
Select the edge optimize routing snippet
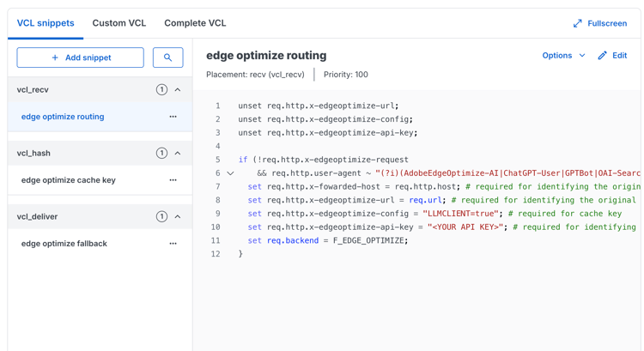tap(63, 117)
